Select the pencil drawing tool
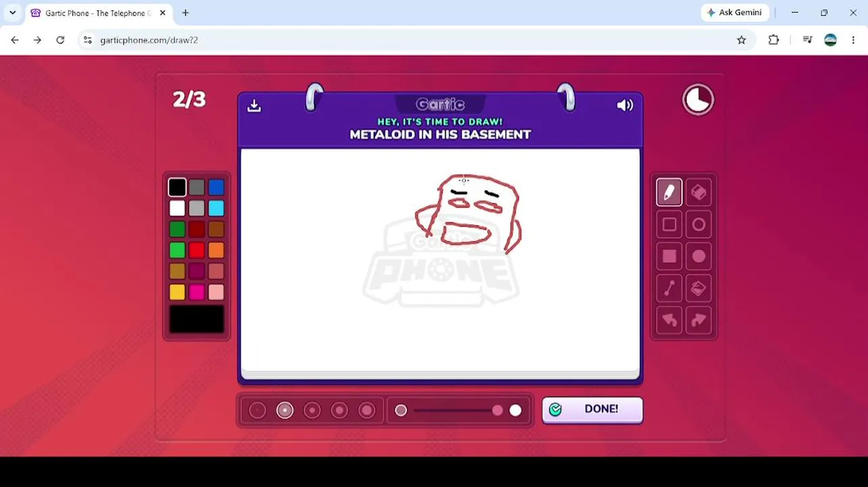This screenshot has height=487, width=868. 669,193
